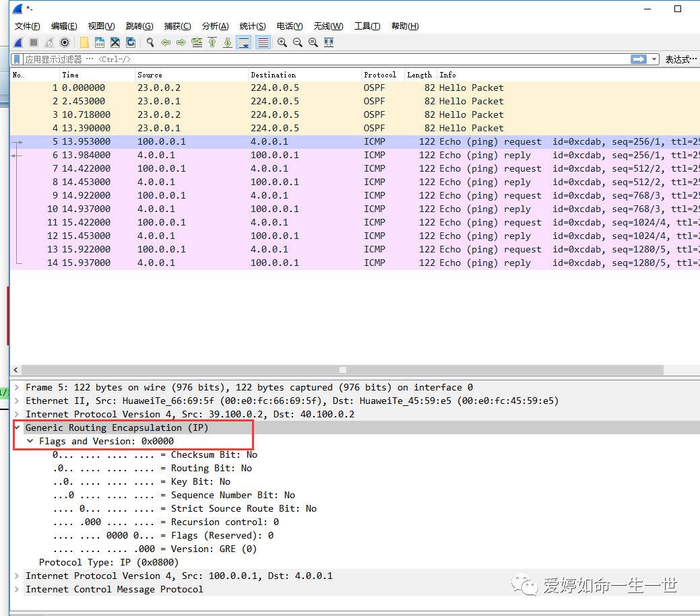Select packet 1 OSPF Hello row
The width and height of the screenshot is (700, 616).
pyautogui.click(x=355, y=88)
